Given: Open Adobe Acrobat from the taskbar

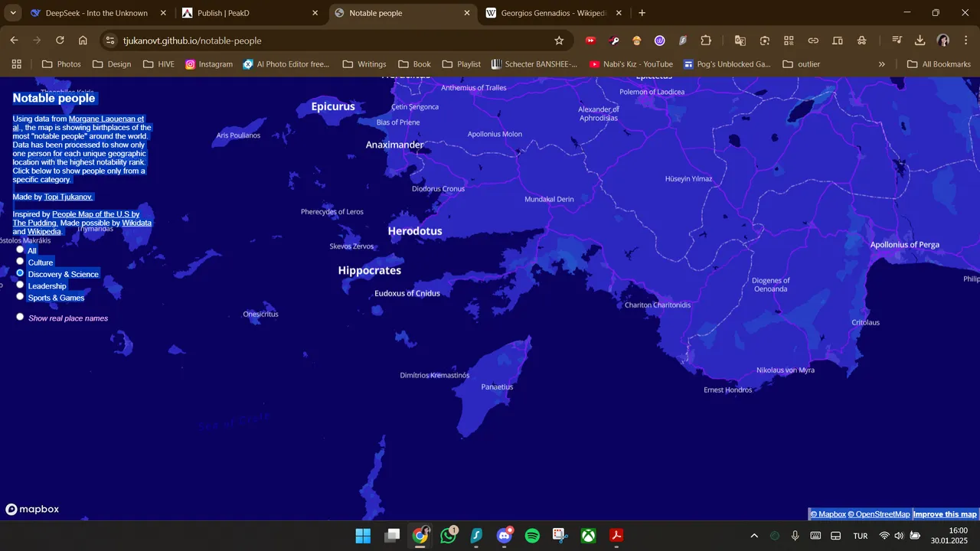Looking at the screenshot, I should 616,536.
